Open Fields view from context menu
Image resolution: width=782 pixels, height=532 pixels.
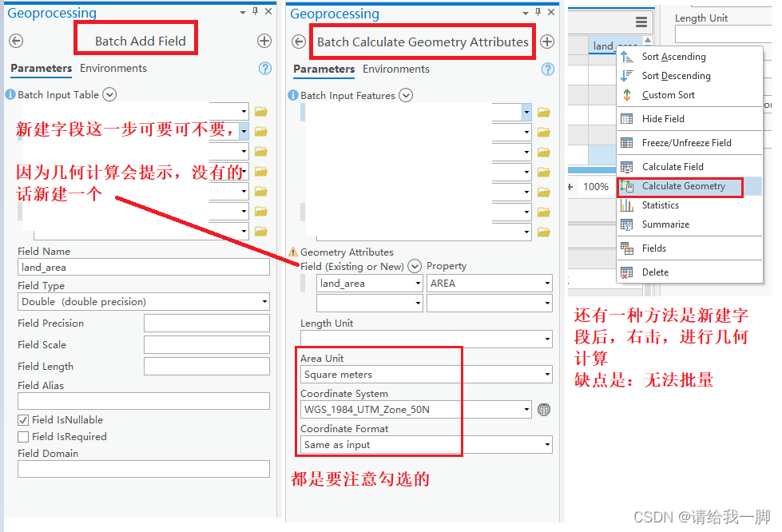tap(654, 248)
